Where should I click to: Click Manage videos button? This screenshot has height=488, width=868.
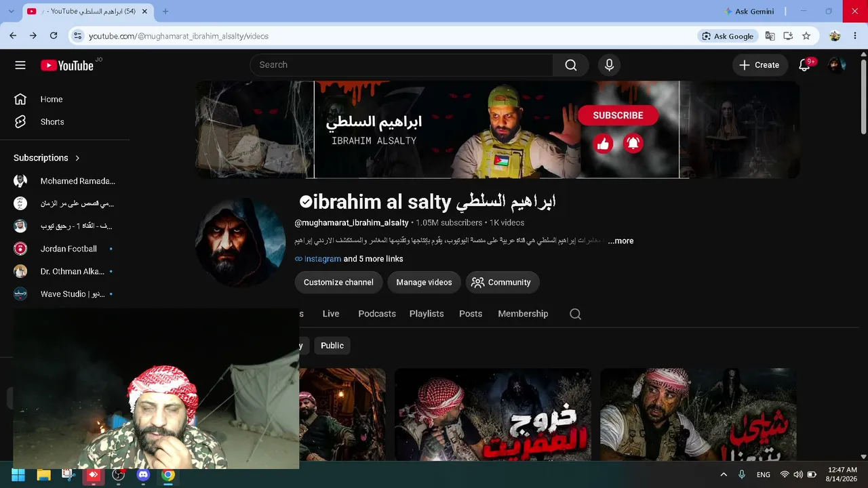click(x=424, y=283)
